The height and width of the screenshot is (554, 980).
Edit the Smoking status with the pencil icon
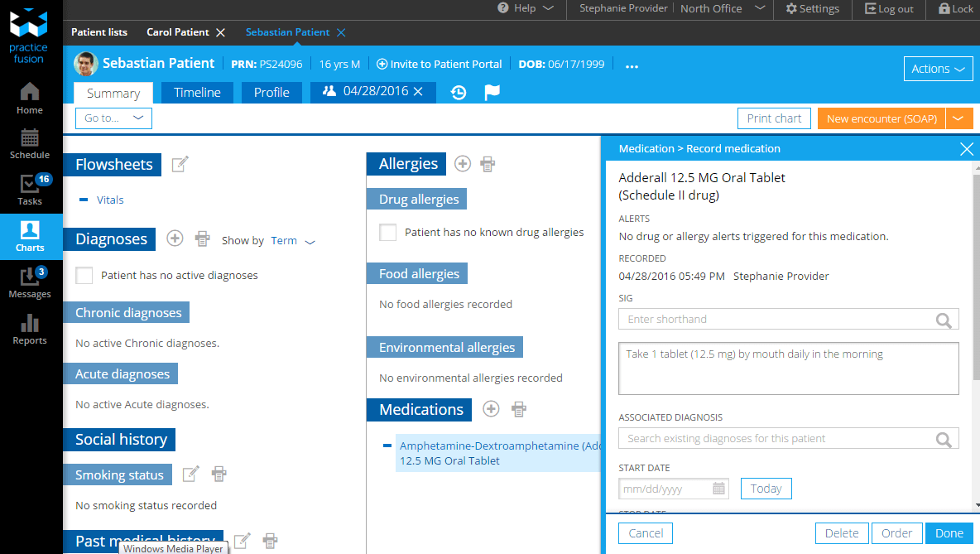190,473
